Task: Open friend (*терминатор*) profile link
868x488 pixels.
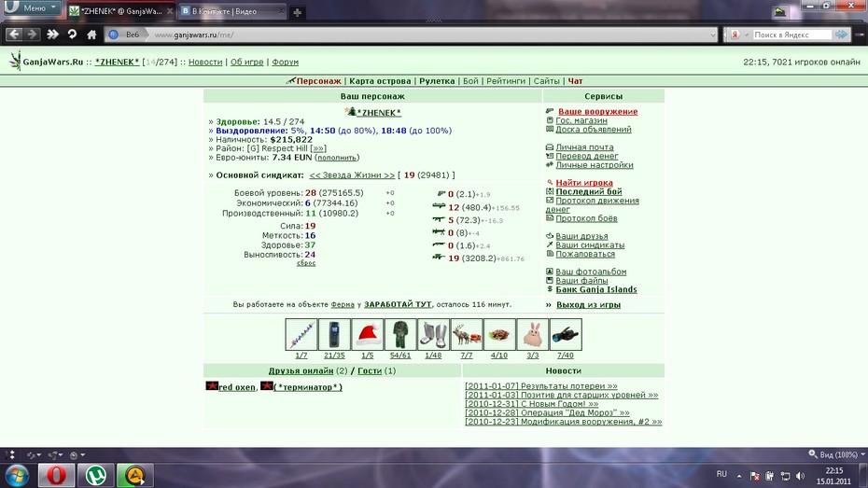Action: point(308,387)
